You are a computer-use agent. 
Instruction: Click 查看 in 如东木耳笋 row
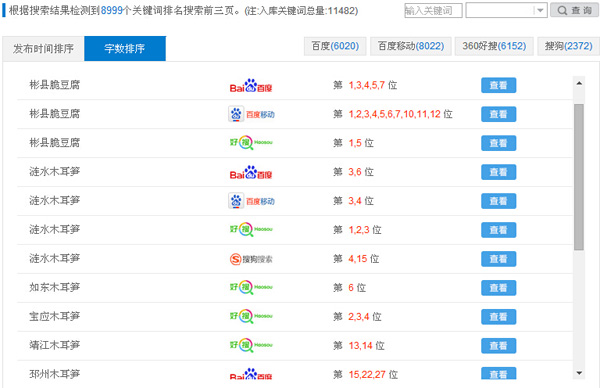tap(499, 288)
